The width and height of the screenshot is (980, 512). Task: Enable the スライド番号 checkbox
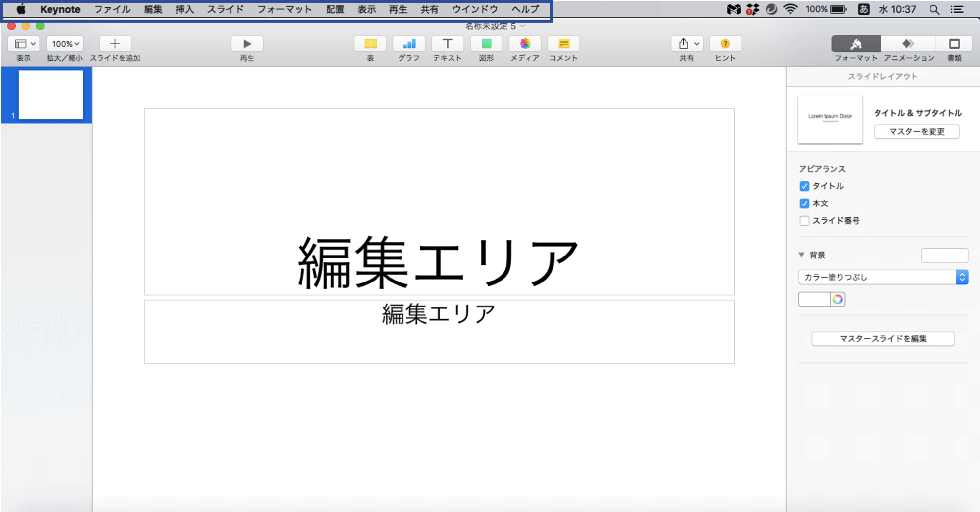tap(804, 221)
